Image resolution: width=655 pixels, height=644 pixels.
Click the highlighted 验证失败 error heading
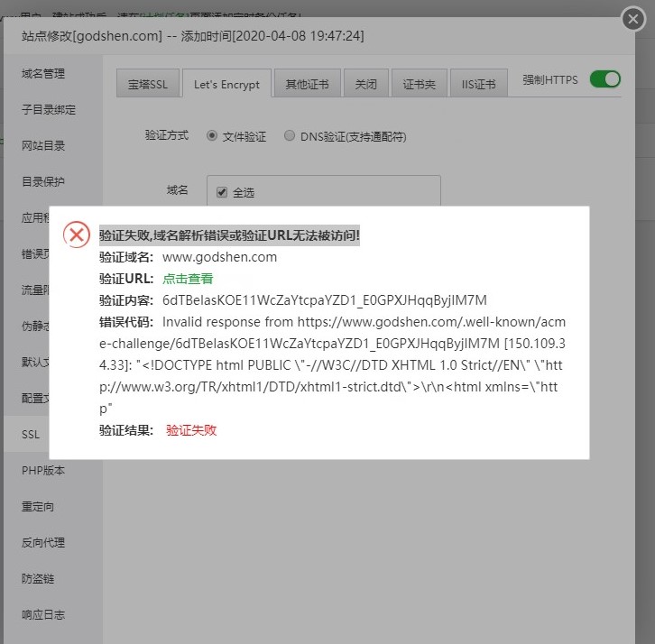click(229, 235)
